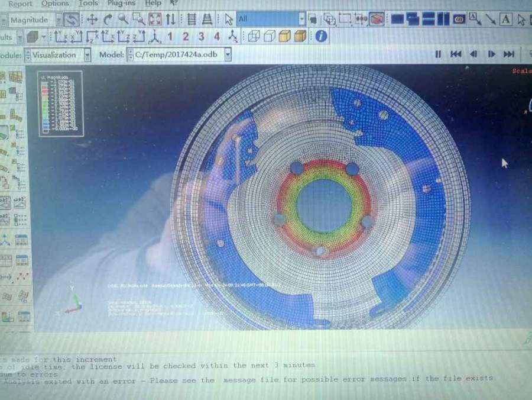Click the Create Arrow annotation tool
This screenshot has width=532, height=400.
point(490,20)
